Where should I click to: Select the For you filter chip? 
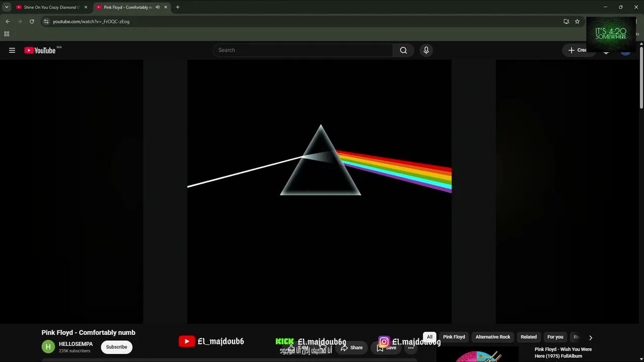[x=555, y=337]
